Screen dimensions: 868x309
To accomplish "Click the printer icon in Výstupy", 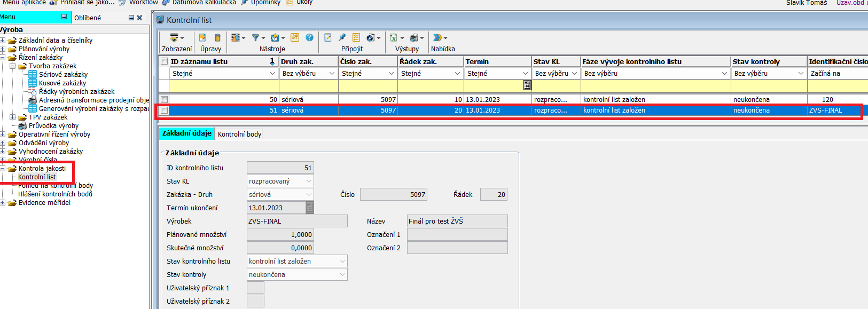I will click(414, 37).
